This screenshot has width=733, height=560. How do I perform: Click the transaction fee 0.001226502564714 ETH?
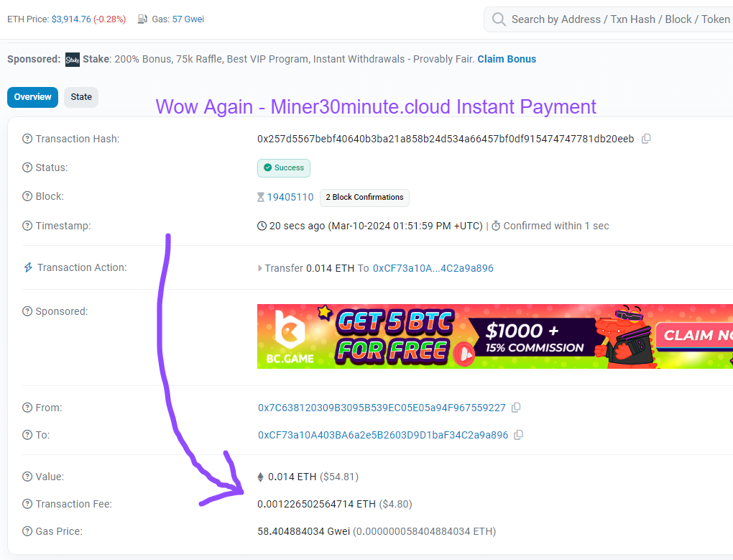316,504
